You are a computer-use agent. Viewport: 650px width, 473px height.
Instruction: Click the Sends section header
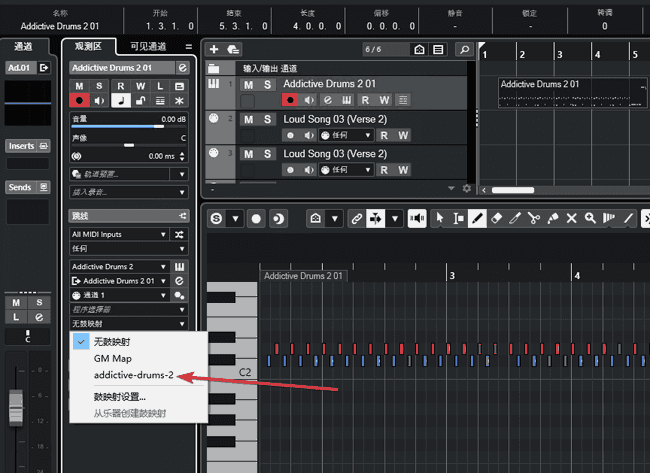pos(21,187)
